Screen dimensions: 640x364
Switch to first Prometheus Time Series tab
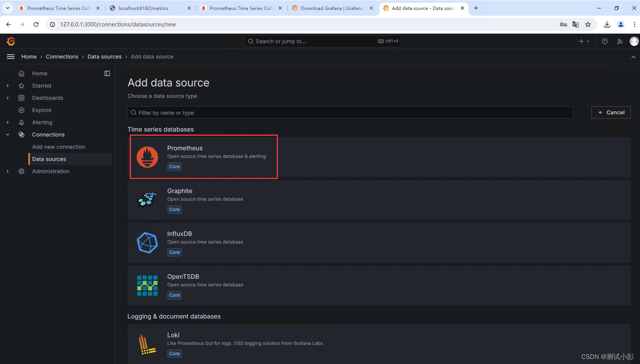(59, 8)
